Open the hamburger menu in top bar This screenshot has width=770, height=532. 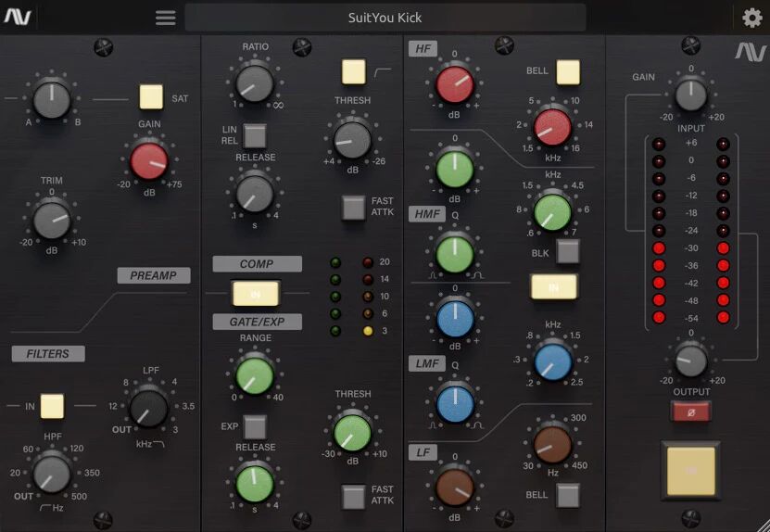pos(166,18)
